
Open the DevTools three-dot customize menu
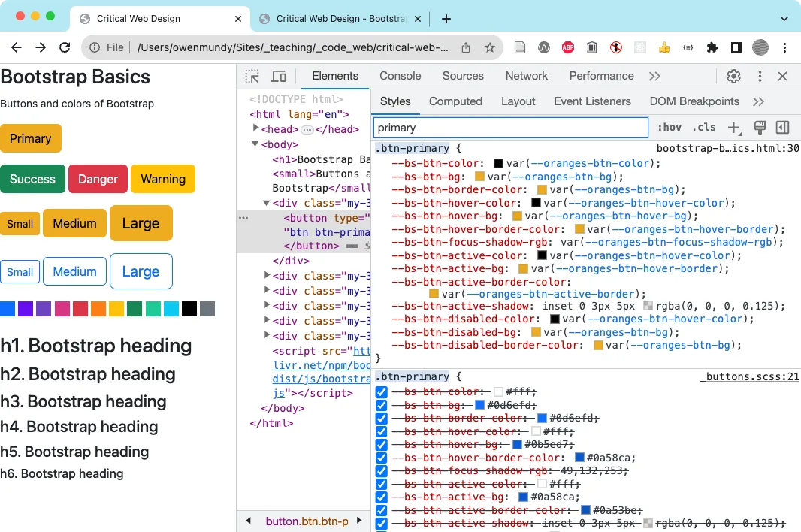(760, 76)
